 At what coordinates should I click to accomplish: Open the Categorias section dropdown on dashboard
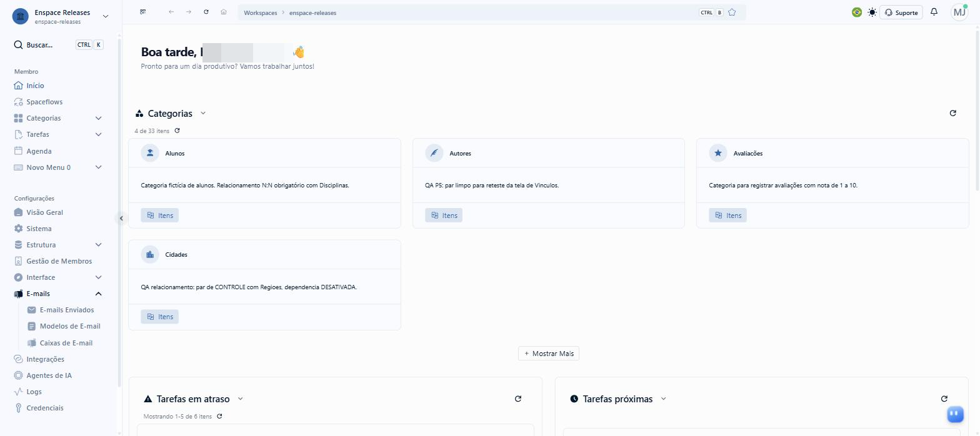pos(203,114)
